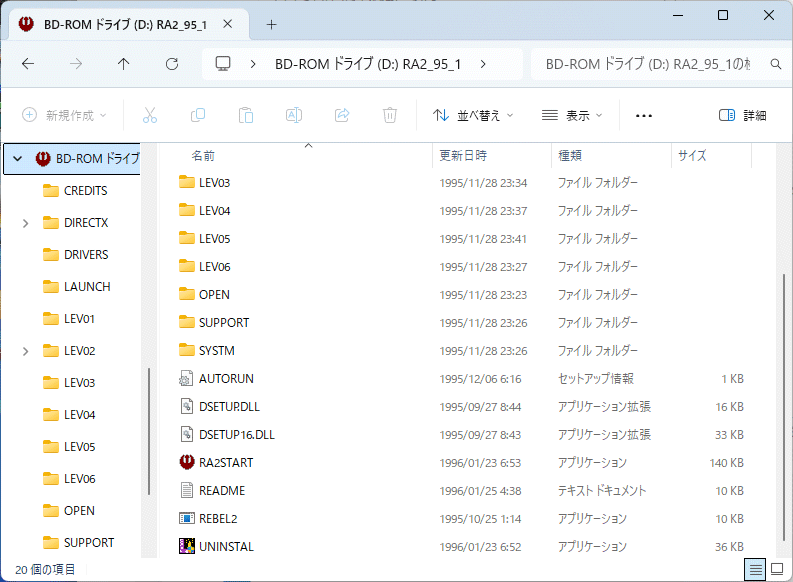This screenshot has height=582, width=793.
Task: Select the LEV03 folder icon in file list
Action: pos(187,182)
